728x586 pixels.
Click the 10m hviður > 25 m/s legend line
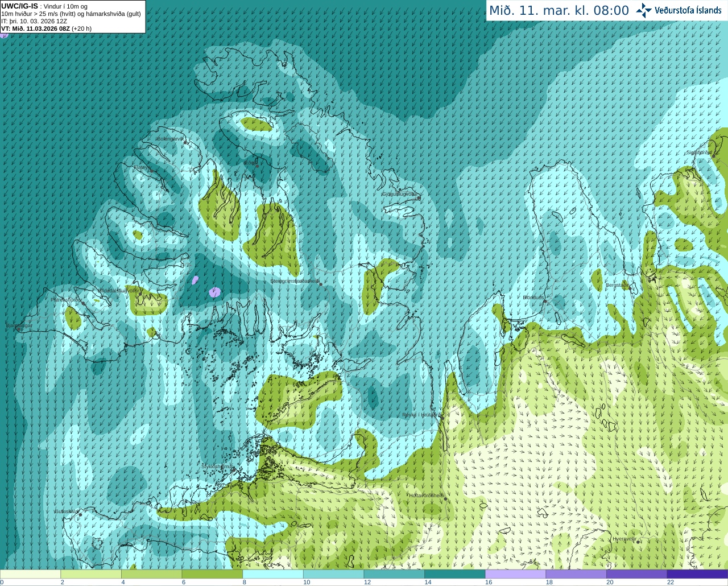point(71,14)
